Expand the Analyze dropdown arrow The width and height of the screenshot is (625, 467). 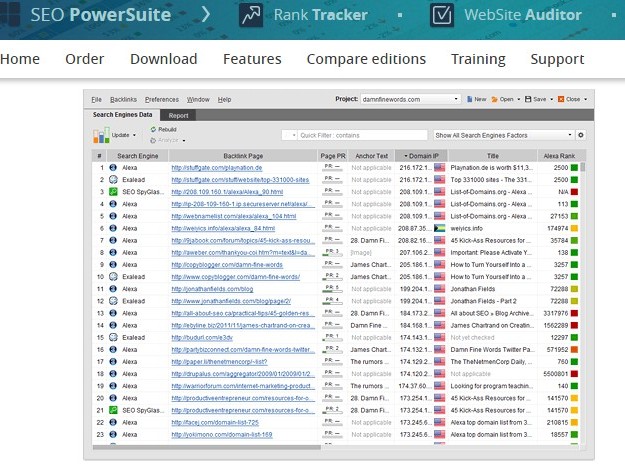pos(184,141)
